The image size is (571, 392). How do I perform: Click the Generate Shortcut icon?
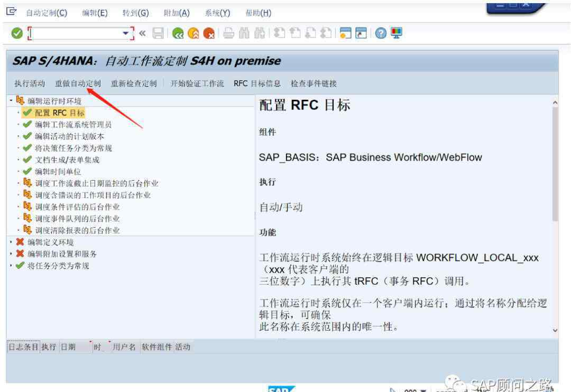(x=361, y=33)
